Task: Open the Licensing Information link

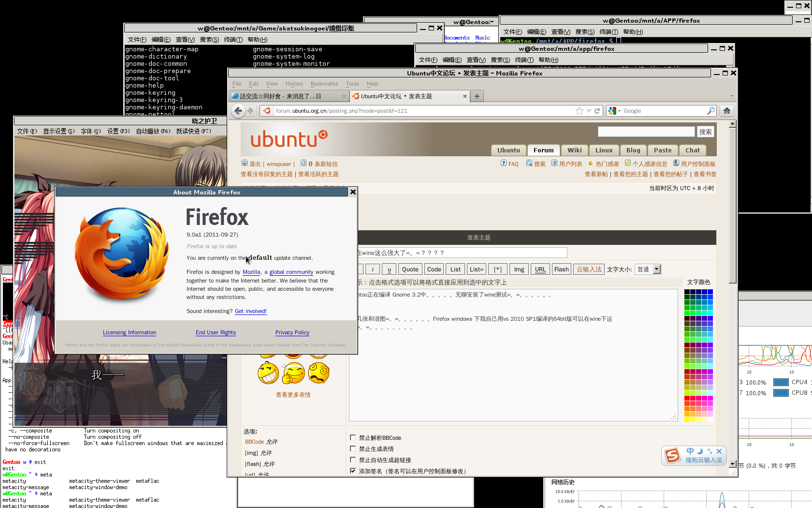Action: (x=130, y=332)
